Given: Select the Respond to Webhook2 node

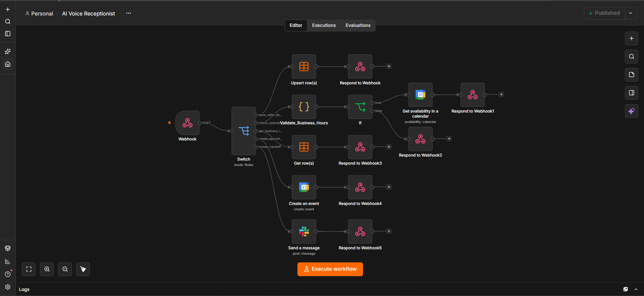Looking at the screenshot, I should [420, 139].
